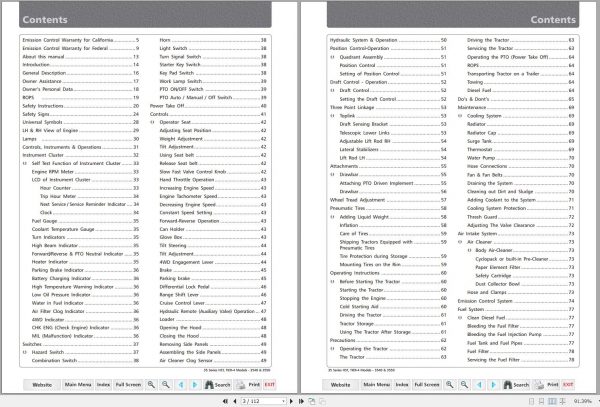Expand the Before Starting The Tractor entry
Image resolution: width=600 pixels, height=407 pixels.
(x=332, y=282)
